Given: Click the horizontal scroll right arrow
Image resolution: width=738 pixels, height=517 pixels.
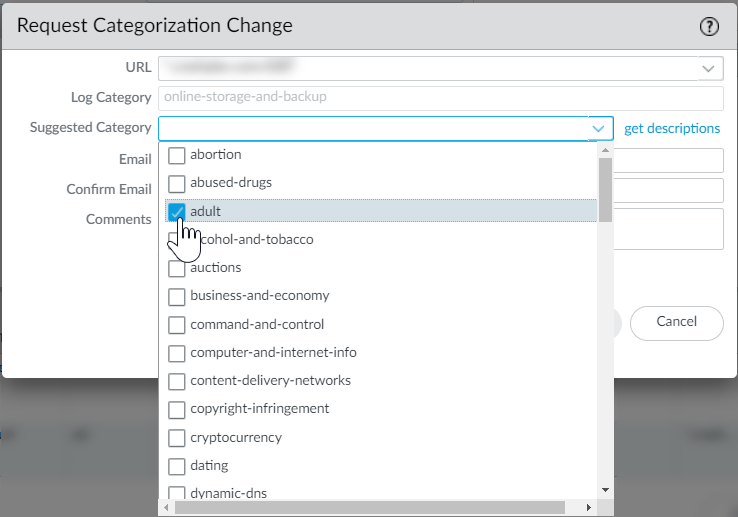Looking at the screenshot, I should 589,507.
